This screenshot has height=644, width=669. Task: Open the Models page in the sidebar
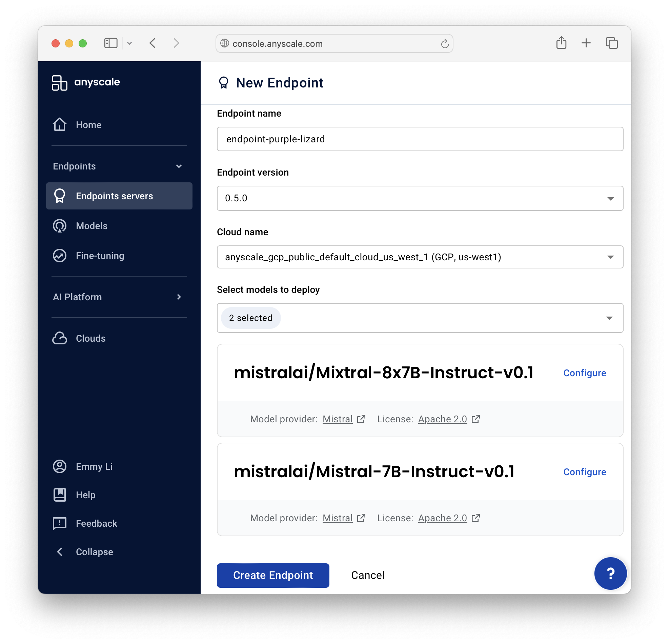[x=119, y=226]
